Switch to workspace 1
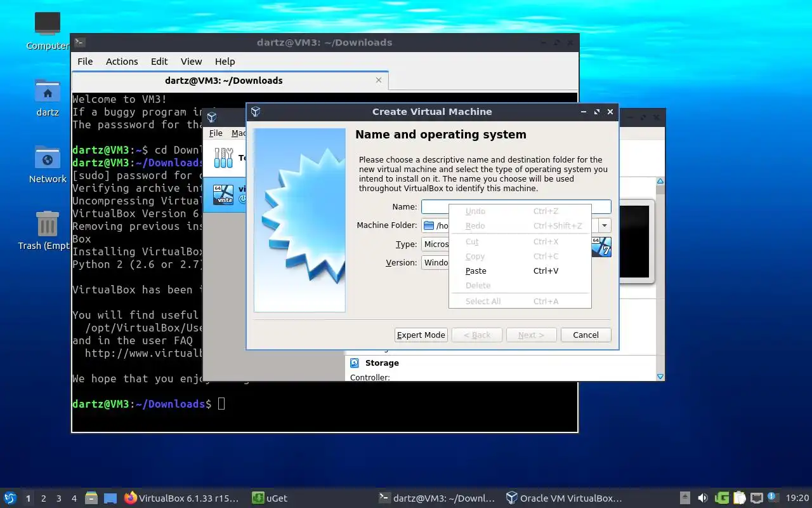The height and width of the screenshot is (508, 812). click(28, 498)
